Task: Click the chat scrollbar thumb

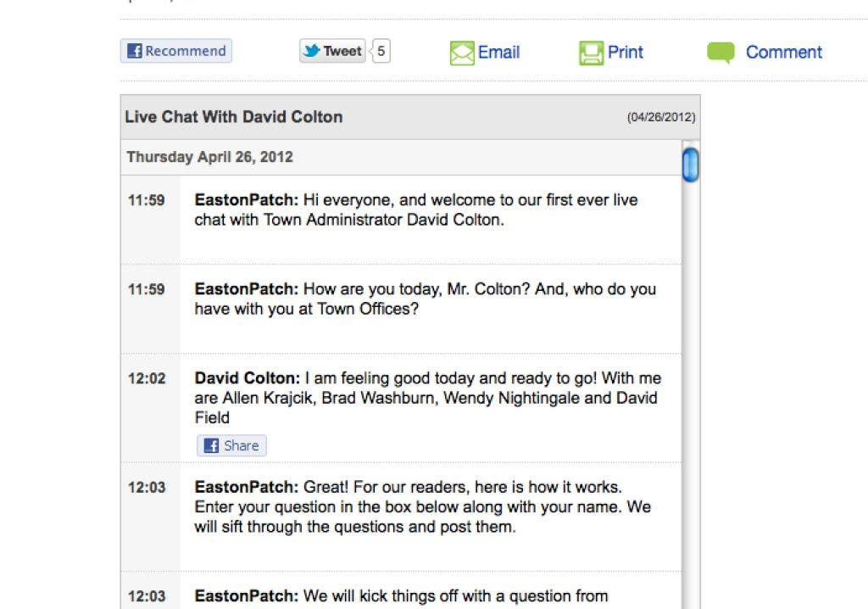Action: (x=691, y=164)
